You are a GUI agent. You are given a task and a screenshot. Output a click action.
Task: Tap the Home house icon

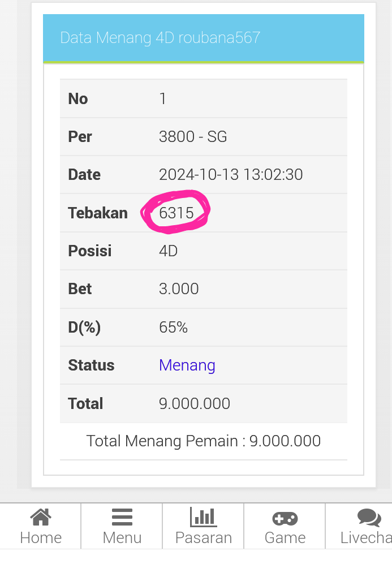41,517
